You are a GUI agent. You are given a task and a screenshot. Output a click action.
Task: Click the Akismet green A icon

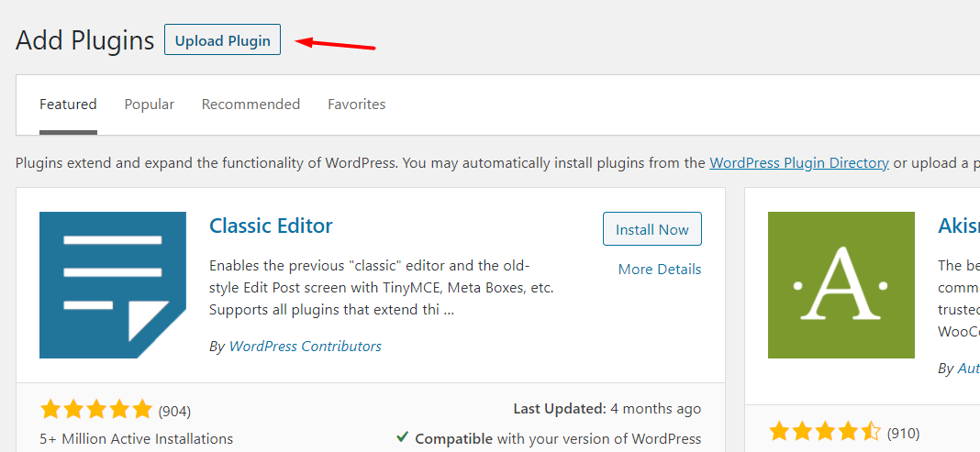tap(841, 285)
